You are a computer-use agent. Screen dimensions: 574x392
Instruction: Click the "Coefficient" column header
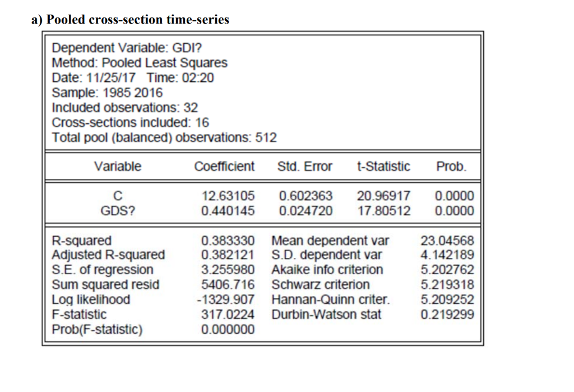point(224,167)
